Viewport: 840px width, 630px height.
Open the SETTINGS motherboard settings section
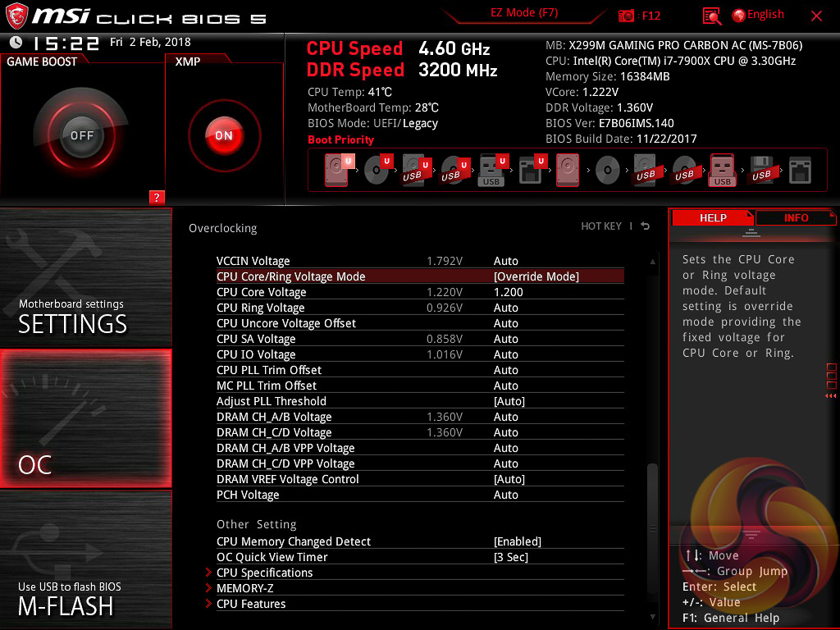85,277
